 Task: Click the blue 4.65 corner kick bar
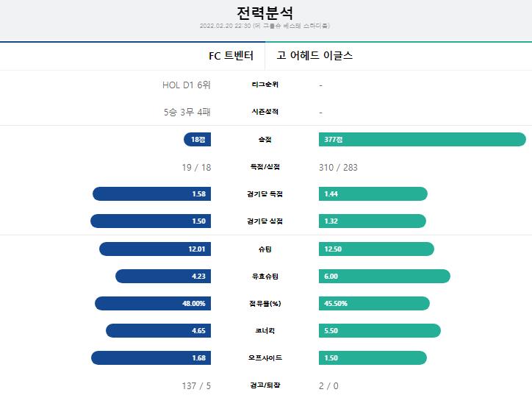point(159,330)
